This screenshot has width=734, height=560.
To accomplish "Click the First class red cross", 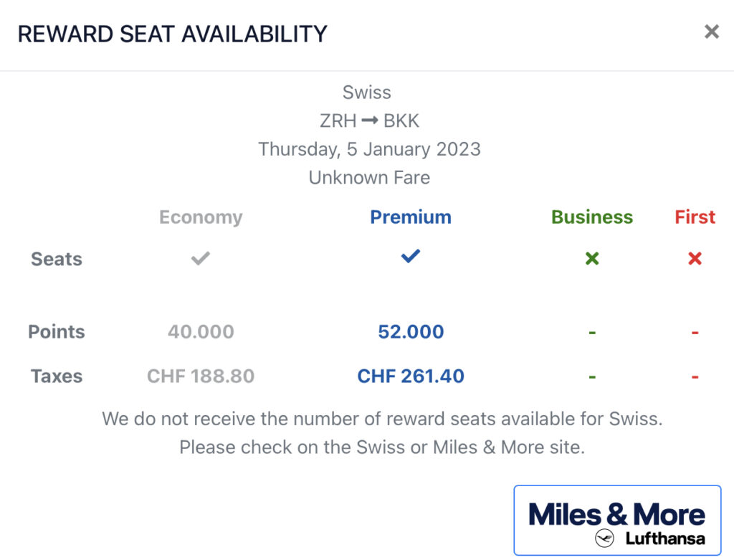I will click(x=695, y=258).
